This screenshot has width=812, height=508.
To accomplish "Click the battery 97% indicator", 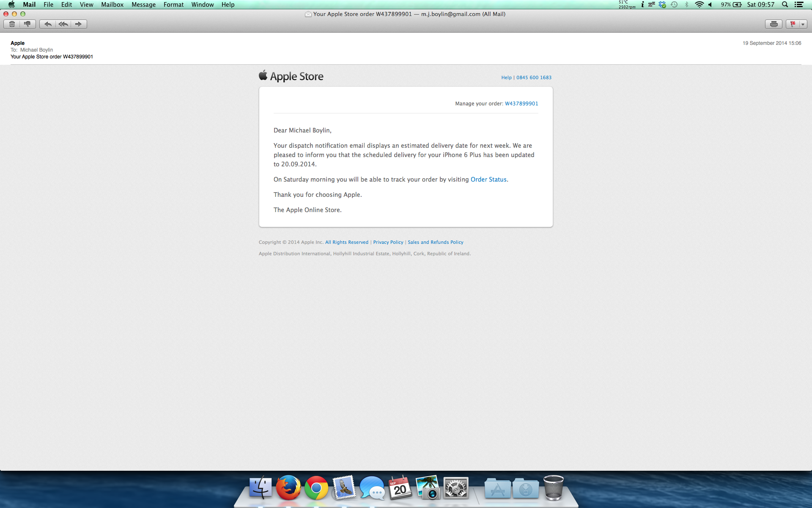I will pyautogui.click(x=731, y=5).
